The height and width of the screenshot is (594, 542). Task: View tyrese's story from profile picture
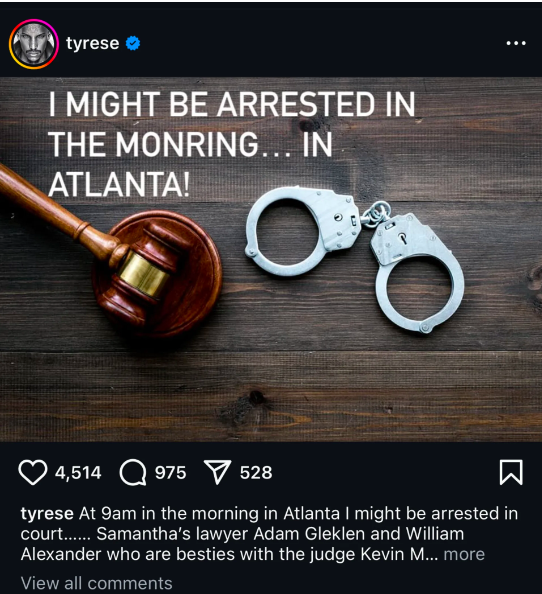34,44
